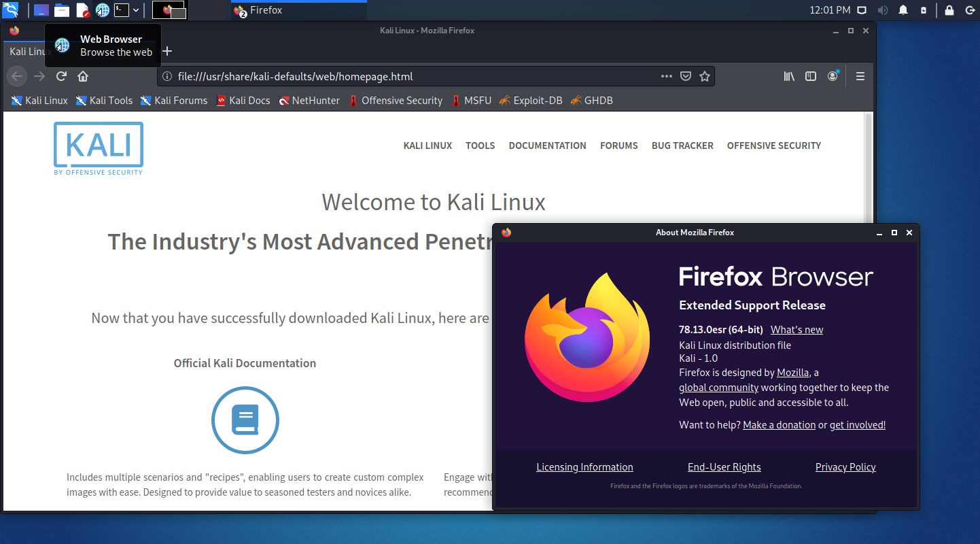Go to the Firefox home page icon
980x544 pixels.
[x=83, y=76]
